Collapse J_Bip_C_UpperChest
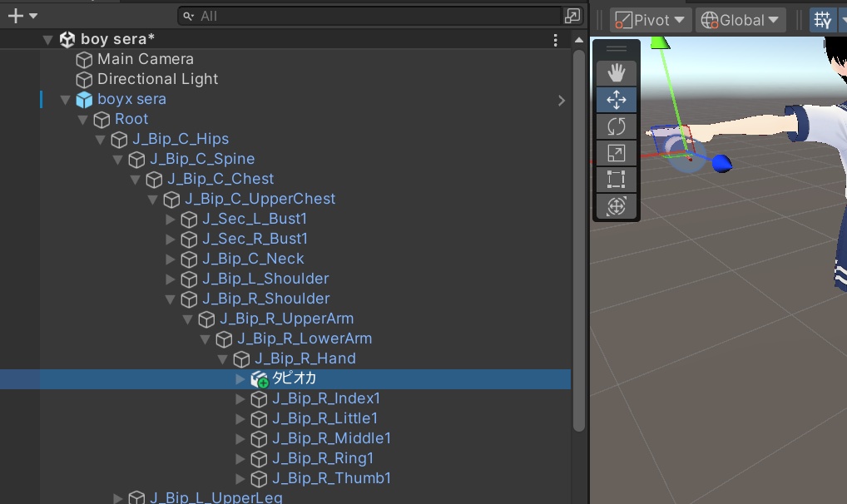This screenshot has height=504, width=847. (153, 200)
